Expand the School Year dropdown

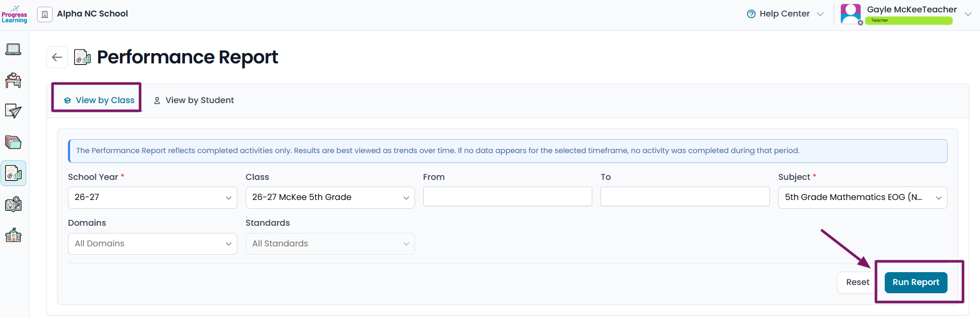(152, 197)
